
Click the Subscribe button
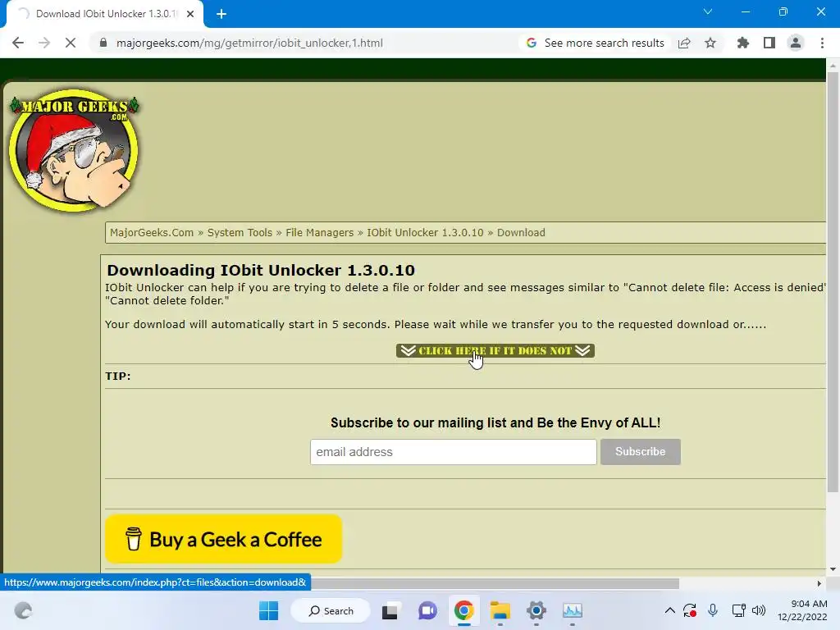coord(640,452)
